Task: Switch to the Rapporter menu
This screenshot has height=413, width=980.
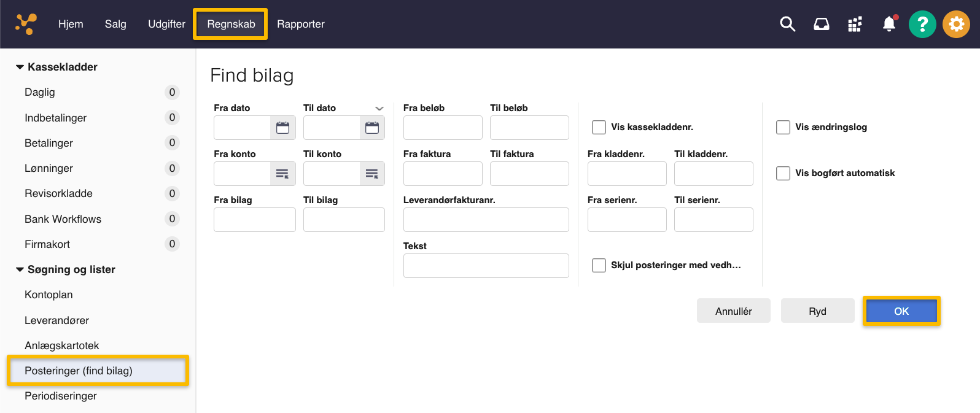Action: click(300, 24)
